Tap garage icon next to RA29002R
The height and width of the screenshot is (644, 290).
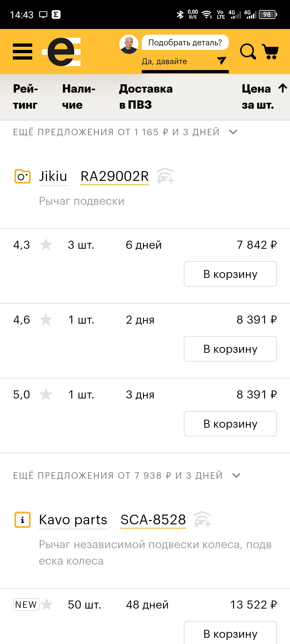(165, 176)
